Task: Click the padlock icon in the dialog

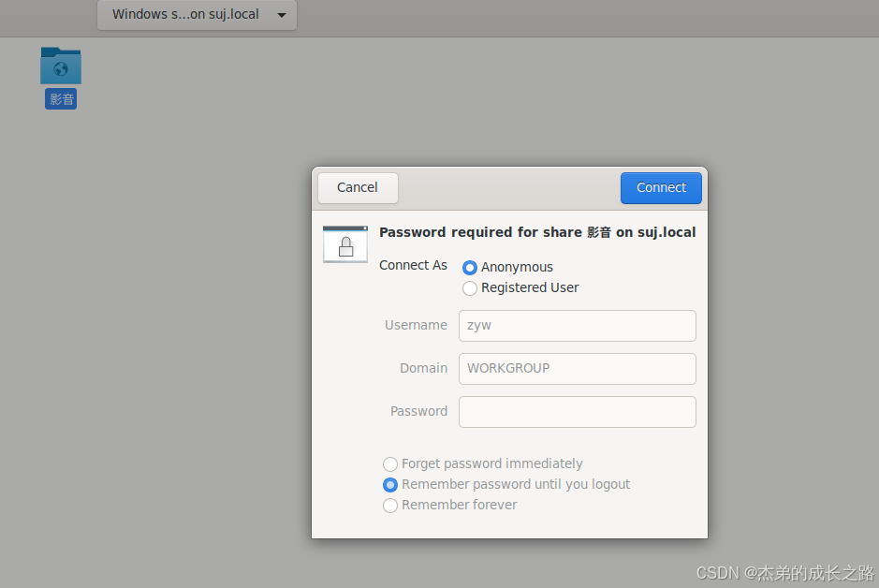Action: (x=345, y=244)
